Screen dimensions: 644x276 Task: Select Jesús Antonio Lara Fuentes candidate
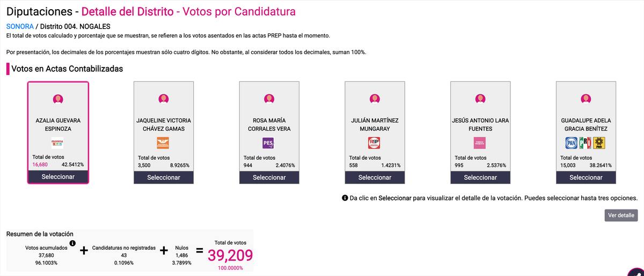click(x=480, y=177)
